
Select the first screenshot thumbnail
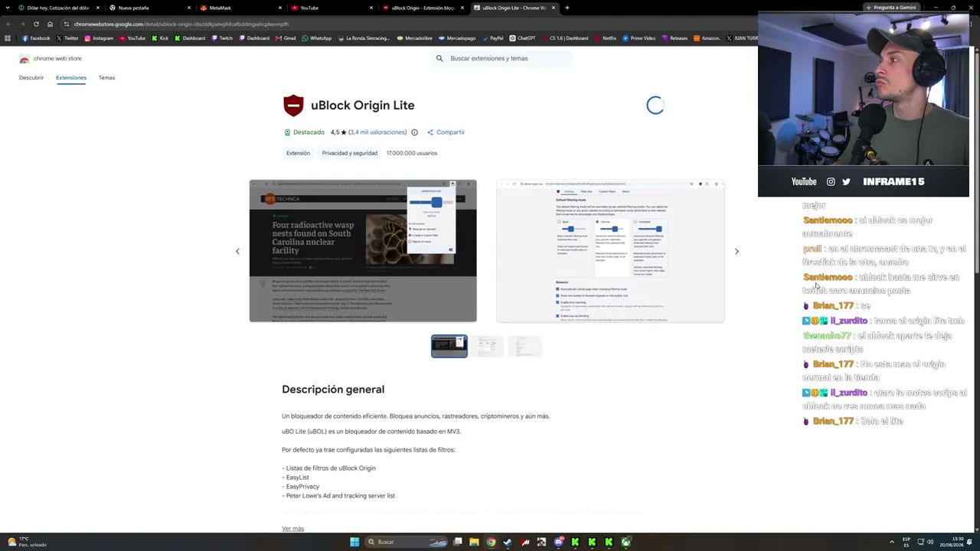pos(449,346)
